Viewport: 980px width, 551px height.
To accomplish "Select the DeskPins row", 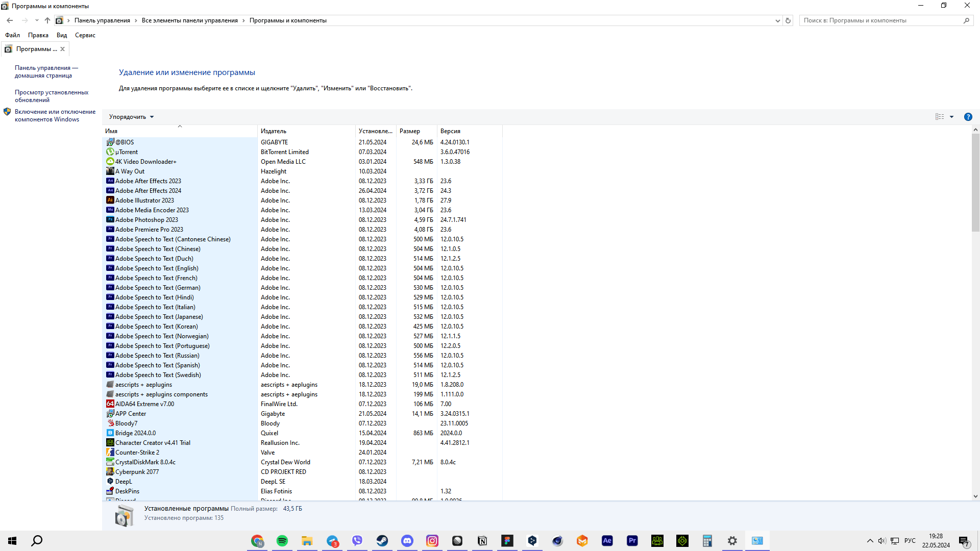I will 302,491.
